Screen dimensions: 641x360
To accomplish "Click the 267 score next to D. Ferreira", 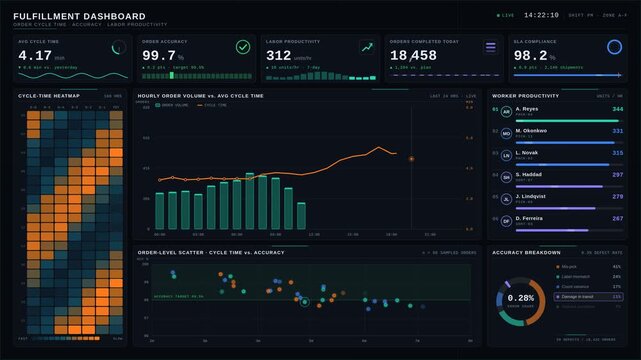I will coord(618,219).
